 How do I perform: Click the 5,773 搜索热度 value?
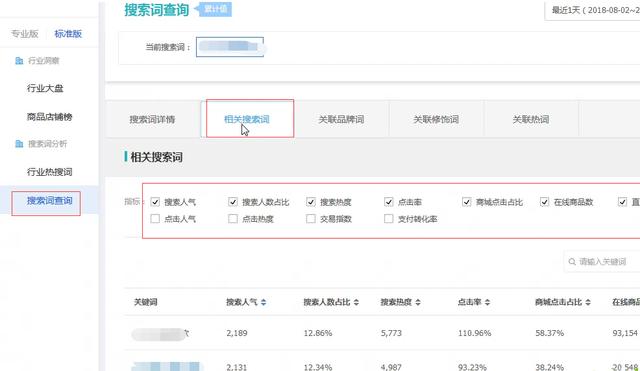pyautogui.click(x=391, y=333)
